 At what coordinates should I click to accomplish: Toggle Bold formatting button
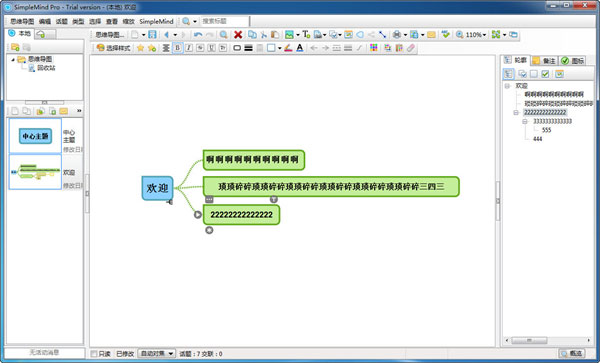pos(177,48)
